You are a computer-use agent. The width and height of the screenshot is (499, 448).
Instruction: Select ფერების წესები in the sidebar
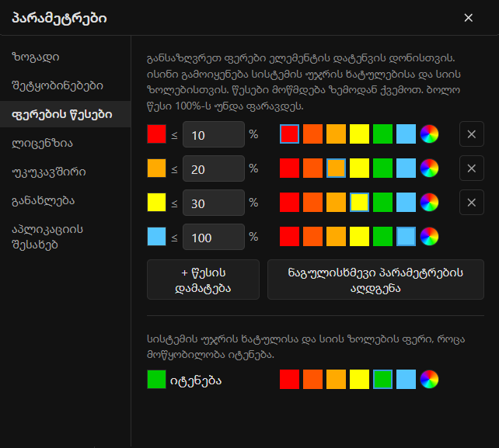(65, 114)
